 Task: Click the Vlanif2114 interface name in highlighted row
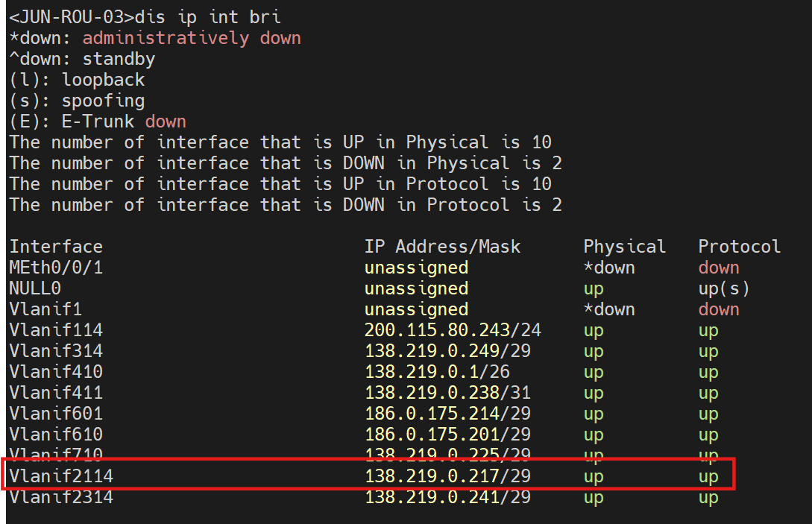point(61,476)
